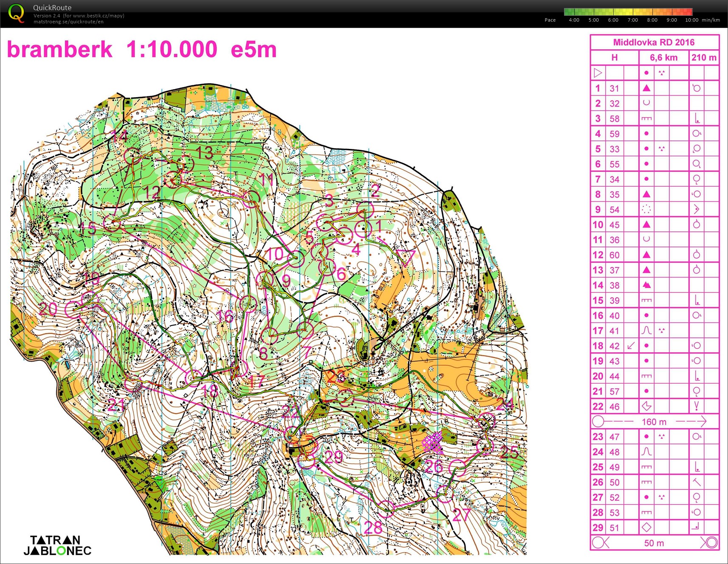Click the control 14 circle on the map

click(132, 156)
